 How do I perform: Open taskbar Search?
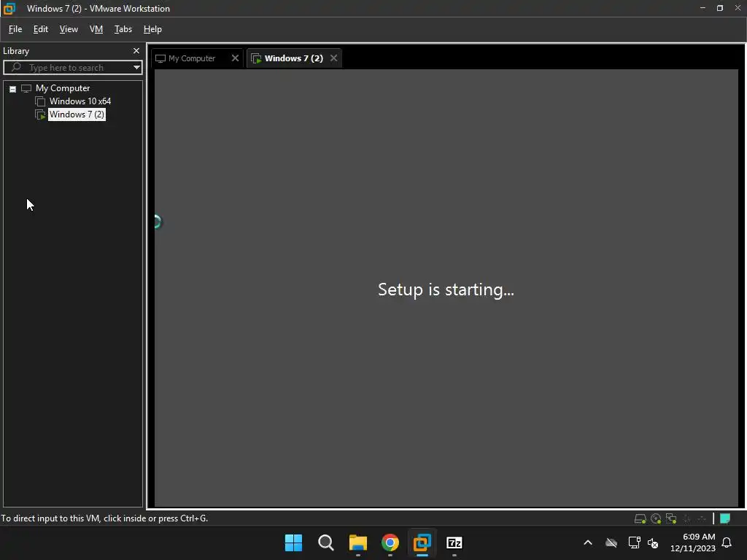coord(326,542)
